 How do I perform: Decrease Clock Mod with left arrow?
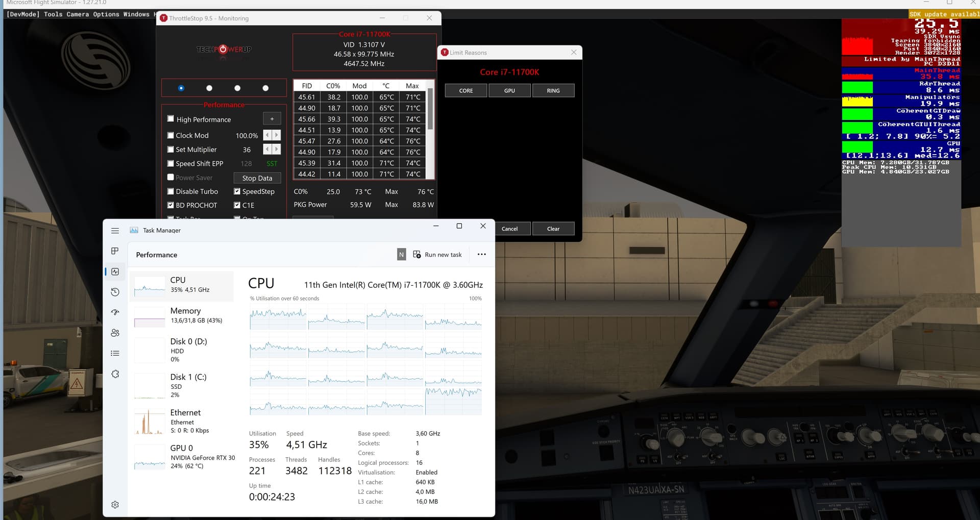point(267,135)
